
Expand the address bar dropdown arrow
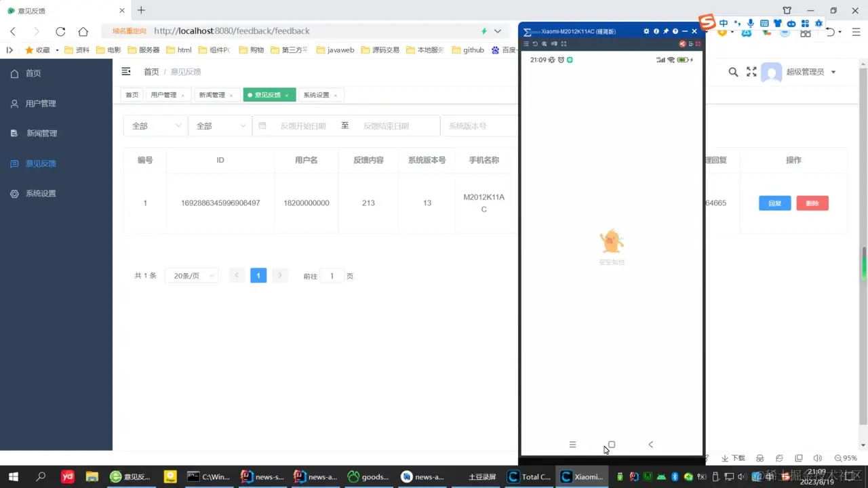[x=498, y=31]
